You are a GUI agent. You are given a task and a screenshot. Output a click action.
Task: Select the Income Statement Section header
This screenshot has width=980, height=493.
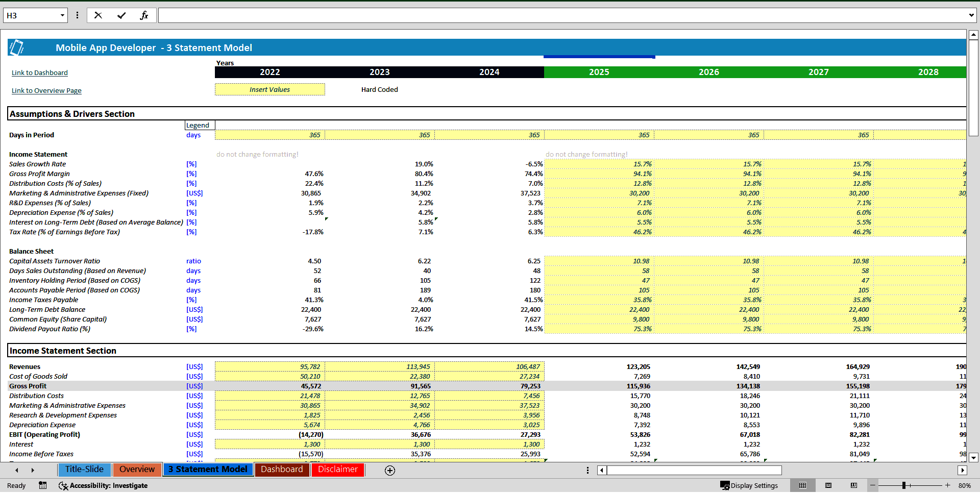click(63, 351)
